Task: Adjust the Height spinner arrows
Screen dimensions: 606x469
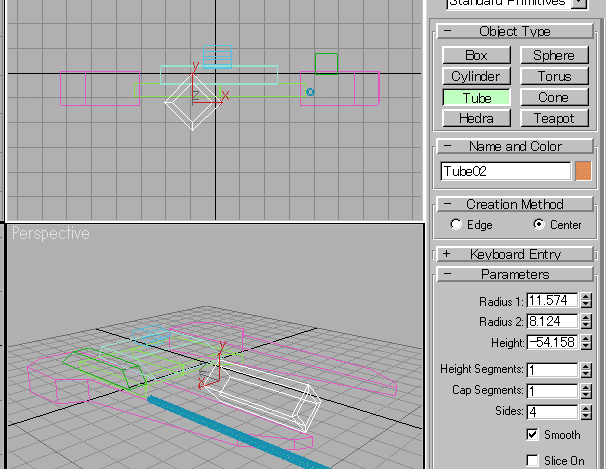Action: pos(586,342)
